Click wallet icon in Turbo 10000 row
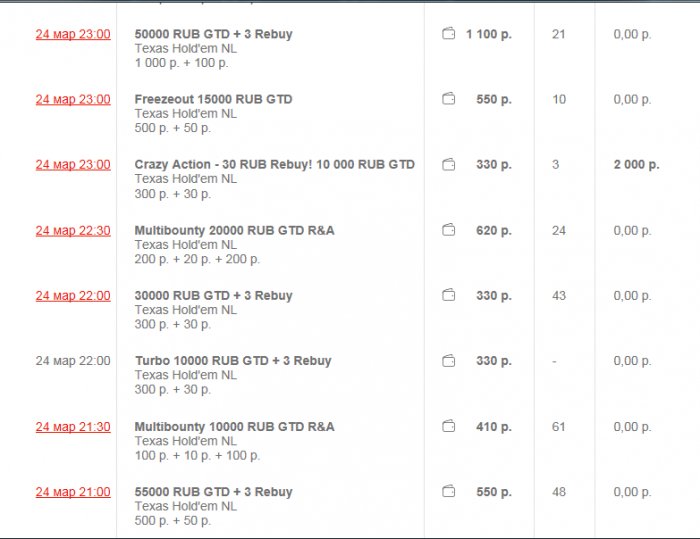Image resolution: width=700 pixels, height=539 pixels. coord(449,361)
